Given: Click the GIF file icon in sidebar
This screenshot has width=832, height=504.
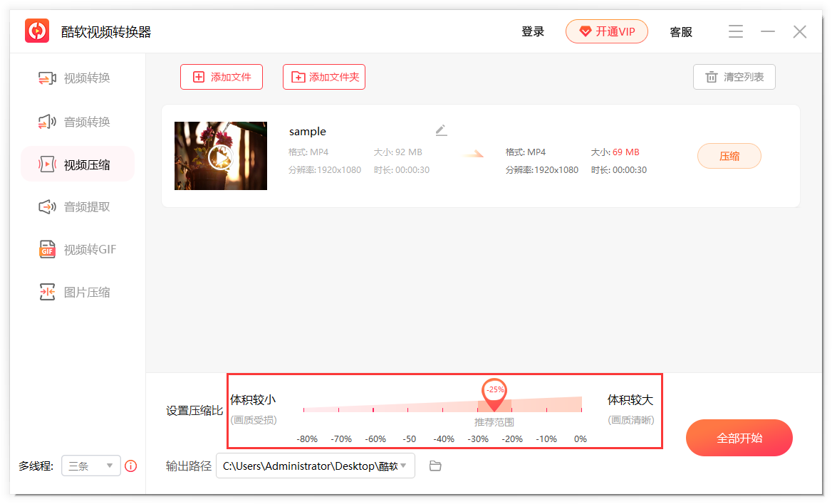Looking at the screenshot, I should (x=47, y=249).
